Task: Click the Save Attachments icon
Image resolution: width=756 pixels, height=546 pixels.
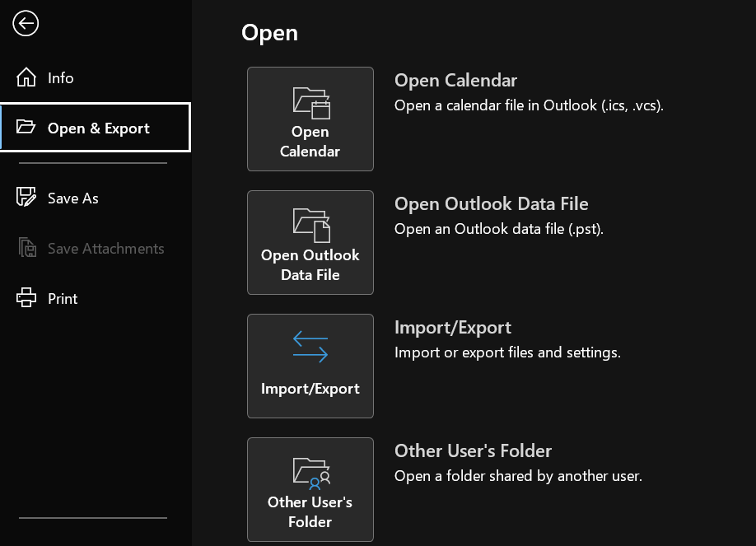Action: (27, 247)
